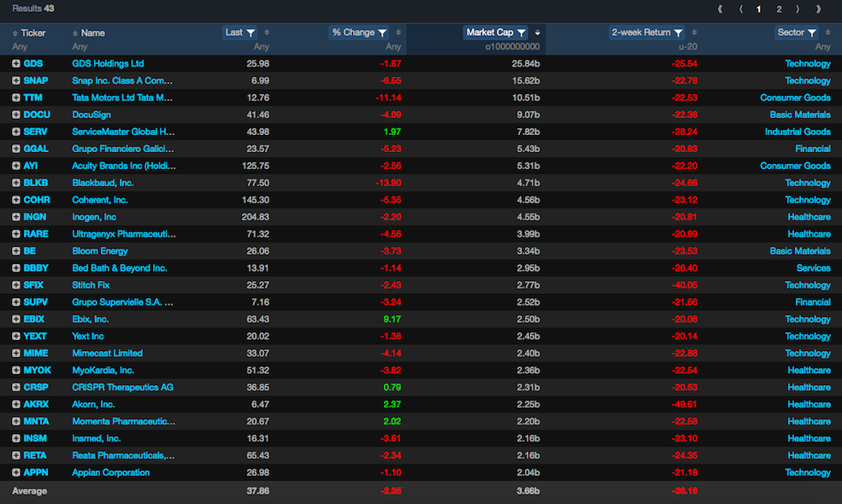Click the filter funnel icon on Sector
The height and width of the screenshot is (504, 842).
pyautogui.click(x=812, y=32)
